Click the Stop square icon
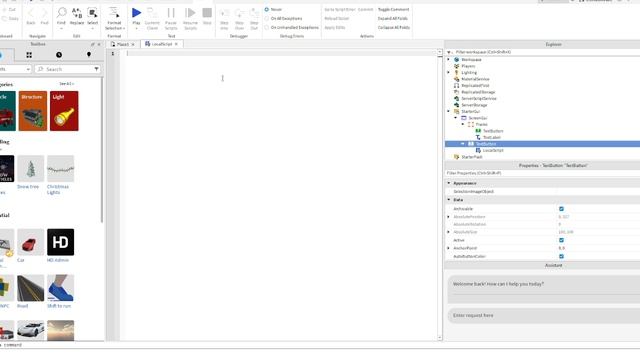Image resolution: width=640 pixels, height=360 pixels. tap(207, 13)
